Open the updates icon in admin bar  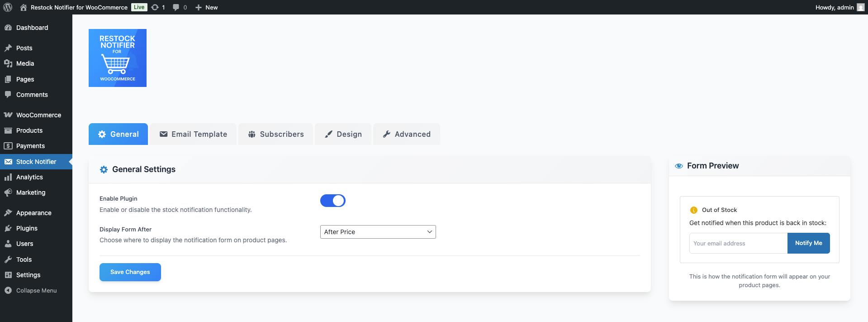(x=155, y=7)
